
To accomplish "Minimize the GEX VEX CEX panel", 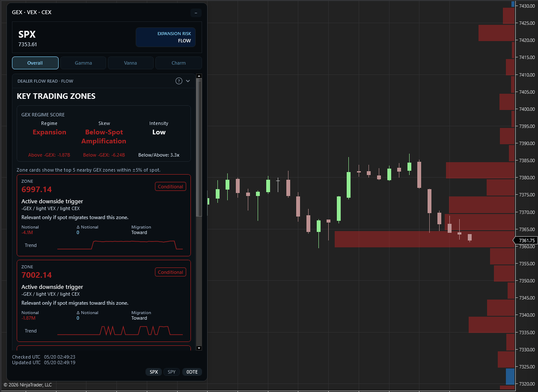I will [x=196, y=12].
